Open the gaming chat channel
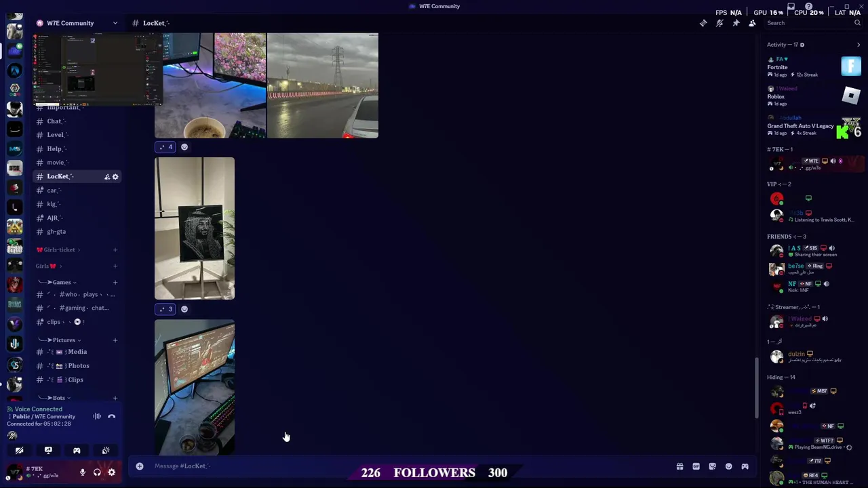868x488 pixels. click(77, 308)
